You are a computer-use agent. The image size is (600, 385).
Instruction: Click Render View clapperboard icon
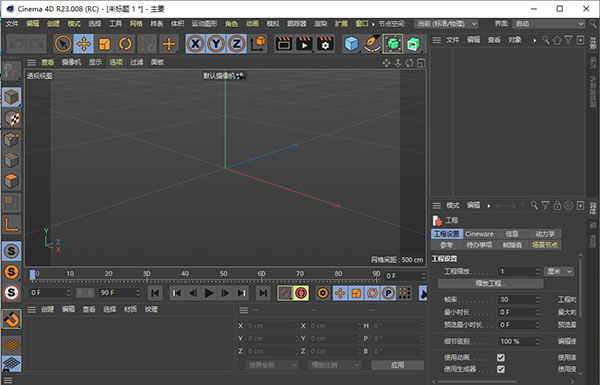[284, 44]
